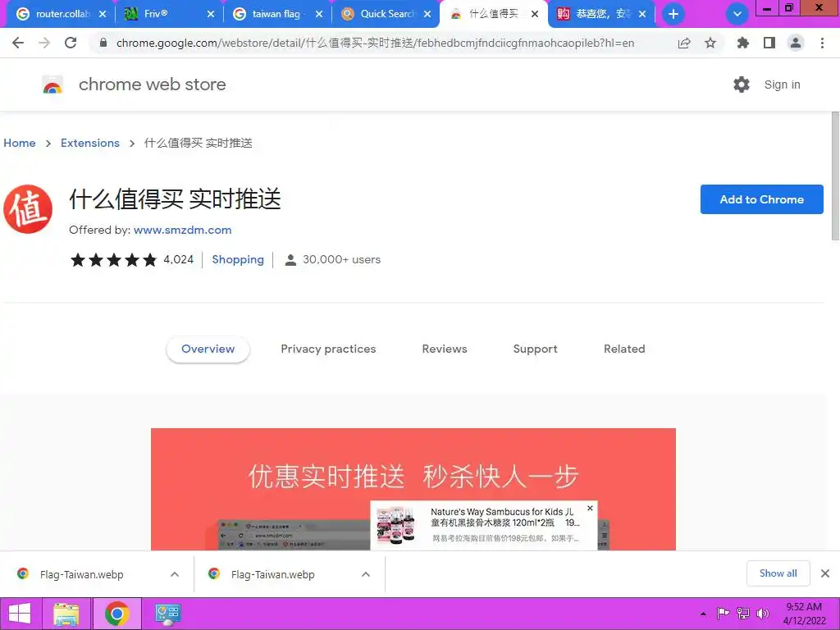Click the site lock icon
Image resolution: width=840 pixels, height=630 pixels.
[103, 43]
